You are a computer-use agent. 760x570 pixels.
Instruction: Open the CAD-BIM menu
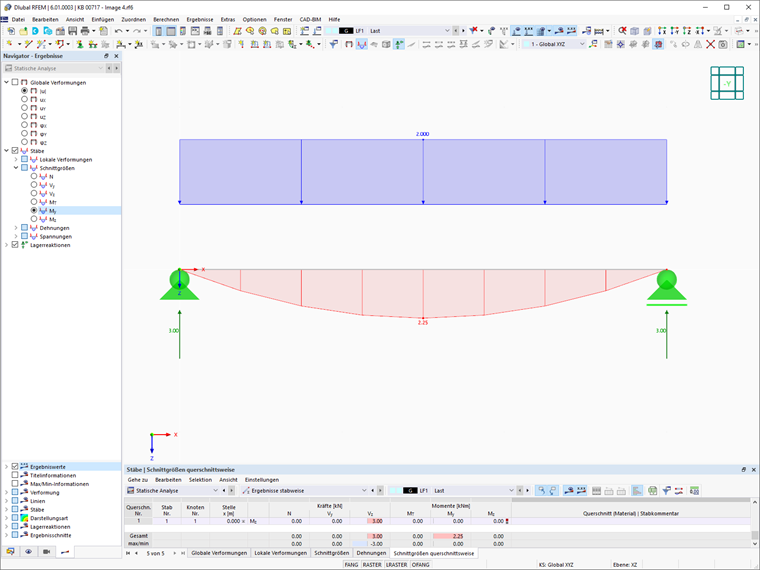[310, 19]
